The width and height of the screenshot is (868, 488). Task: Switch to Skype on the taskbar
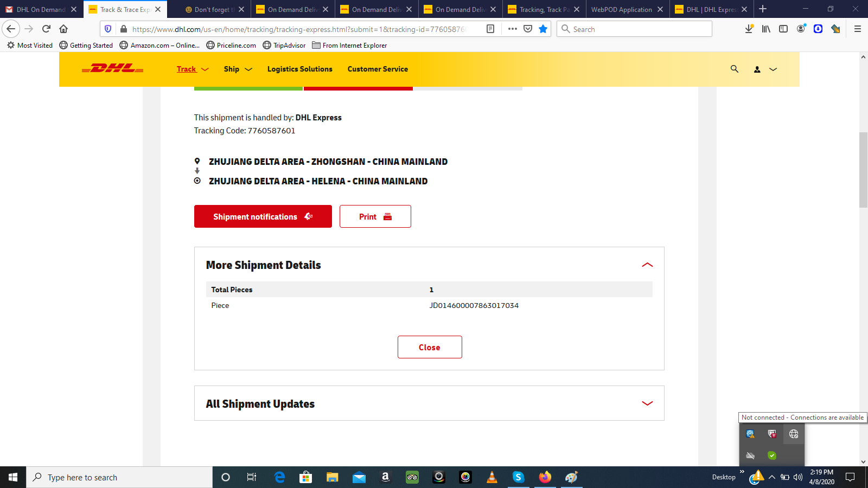[519, 477]
